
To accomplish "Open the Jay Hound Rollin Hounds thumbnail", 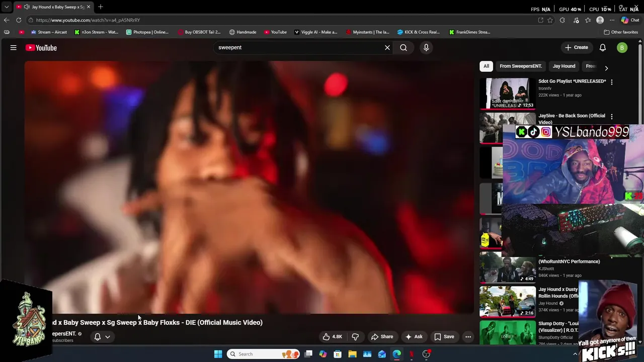I will click(x=507, y=301).
